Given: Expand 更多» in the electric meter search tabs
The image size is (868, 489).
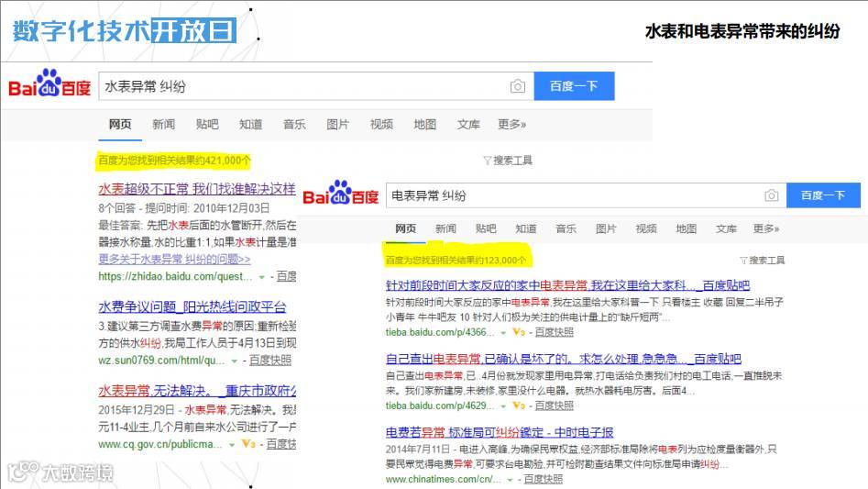Looking at the screenshot, I should pyautogui.click(x=766, y=228).
